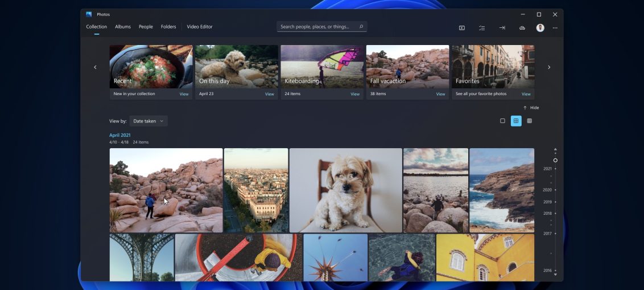Switch to single large photo view
Screen dimensions: 644x290
click(x=502, y=121)
